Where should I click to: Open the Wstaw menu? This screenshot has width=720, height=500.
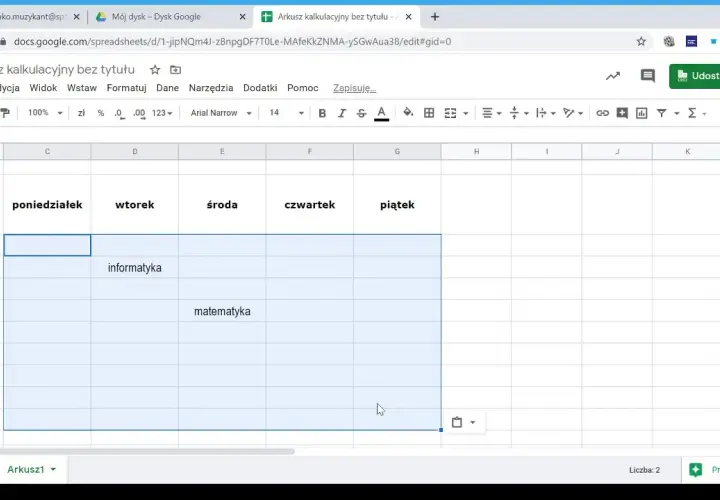(x=82, y=88)
